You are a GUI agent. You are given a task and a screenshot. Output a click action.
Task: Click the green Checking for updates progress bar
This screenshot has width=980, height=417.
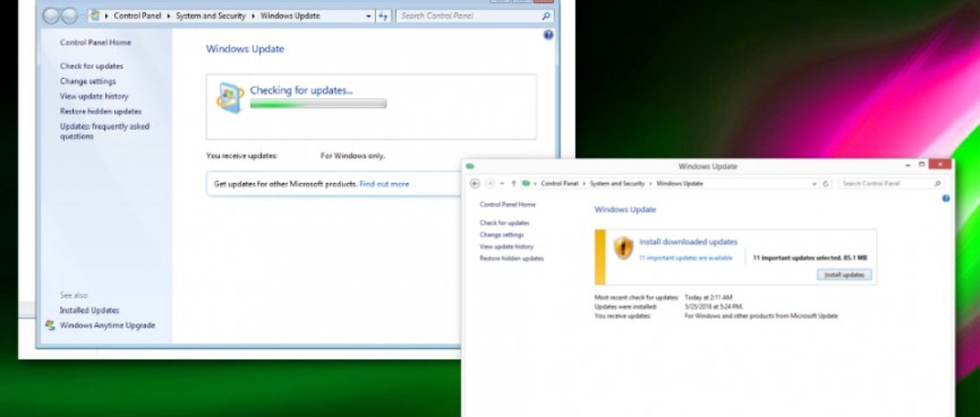318,103
